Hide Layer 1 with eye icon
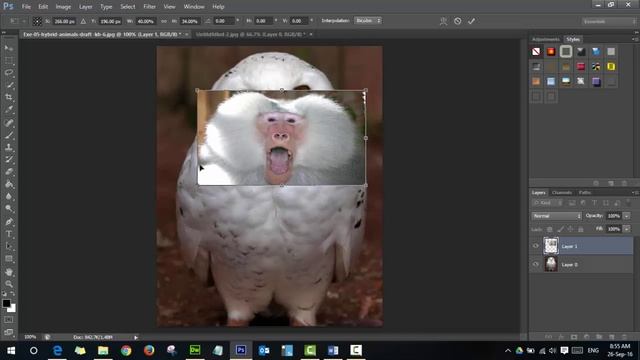This screenshot has width=640, height=360. tap(536, 246)
